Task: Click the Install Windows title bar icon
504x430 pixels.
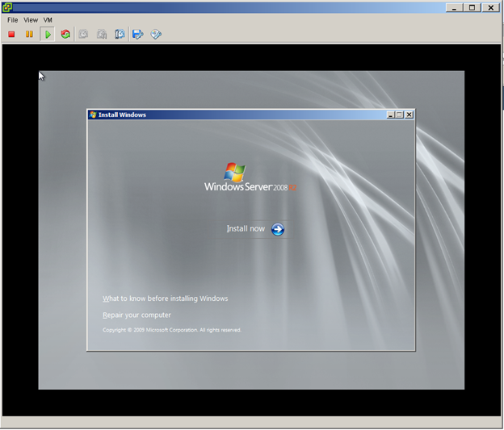Action: click(x=93, y=115)
